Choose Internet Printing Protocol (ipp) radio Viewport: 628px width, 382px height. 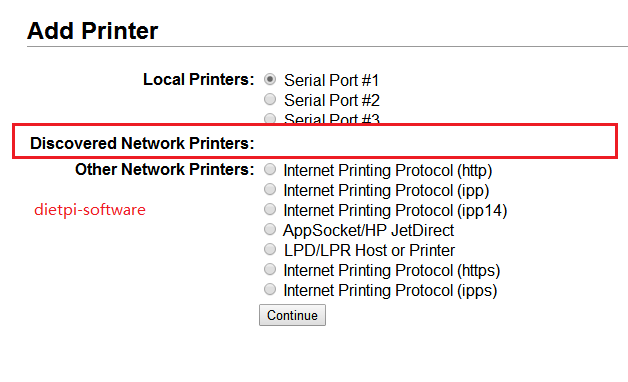click(x=270, y=189)
